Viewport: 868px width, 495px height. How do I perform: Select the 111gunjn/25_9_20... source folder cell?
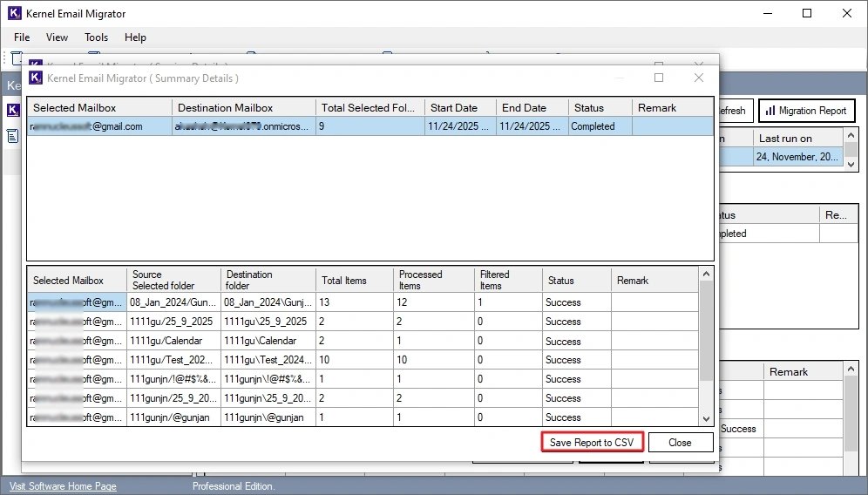[173, 398]
